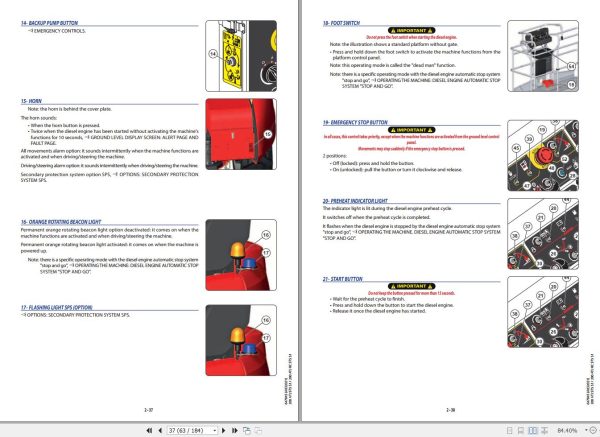Click the IMPORTANT warning label under Emergency Stop Button
Viewport: 600px width, 437px height.
point(411,130)
